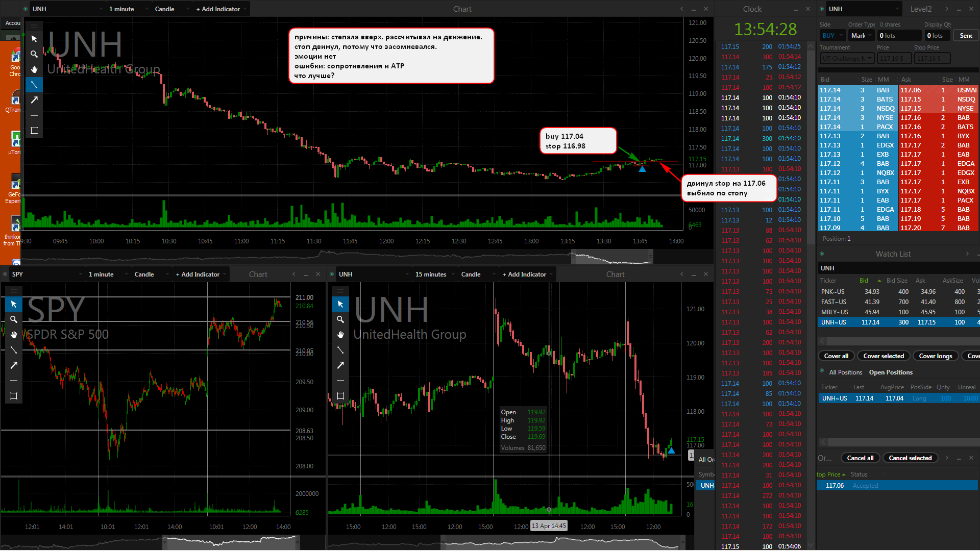Open SPY symbol dropdown

point(47,274)
